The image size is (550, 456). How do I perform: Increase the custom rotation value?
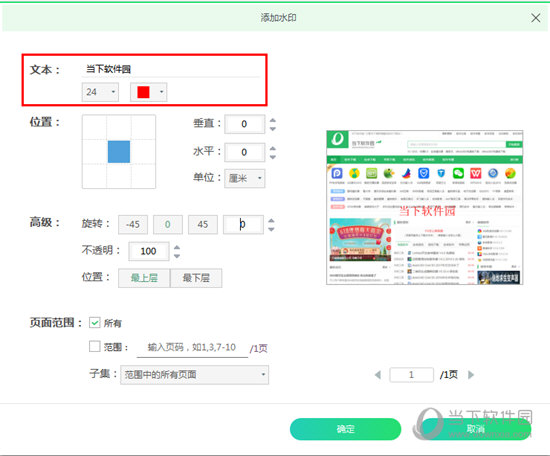tap(271, 221)
